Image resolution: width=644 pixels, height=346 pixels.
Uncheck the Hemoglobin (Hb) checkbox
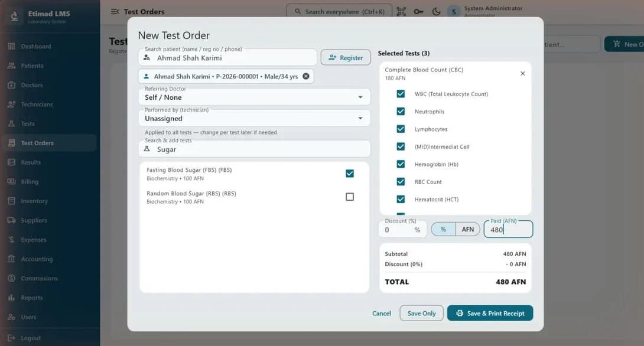[401, 164]
